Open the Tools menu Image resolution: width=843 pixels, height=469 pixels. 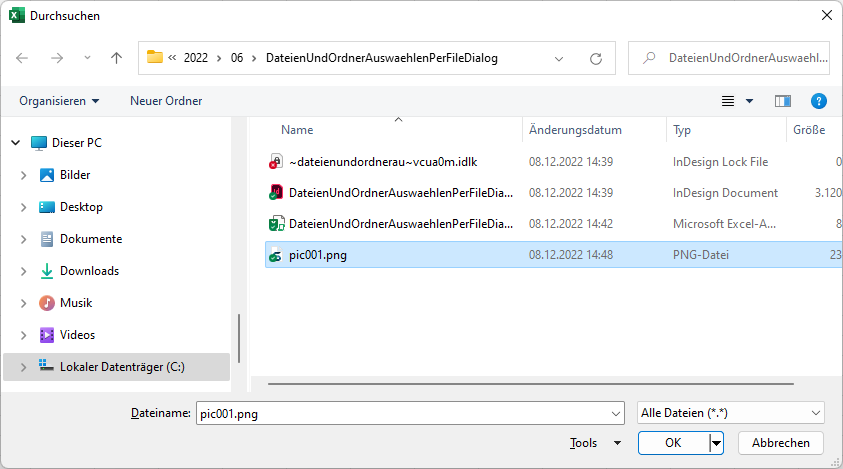click(x=595, y=442)
